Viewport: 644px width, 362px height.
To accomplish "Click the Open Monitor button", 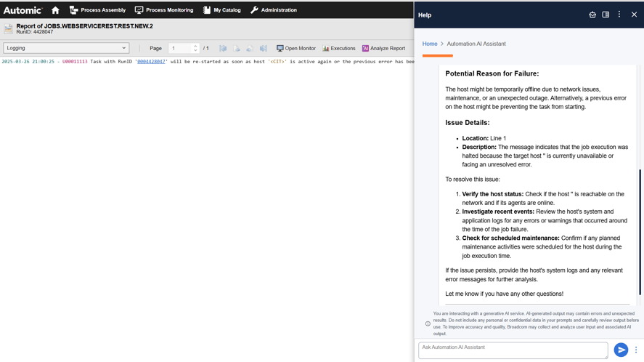I will pos(296,49).
